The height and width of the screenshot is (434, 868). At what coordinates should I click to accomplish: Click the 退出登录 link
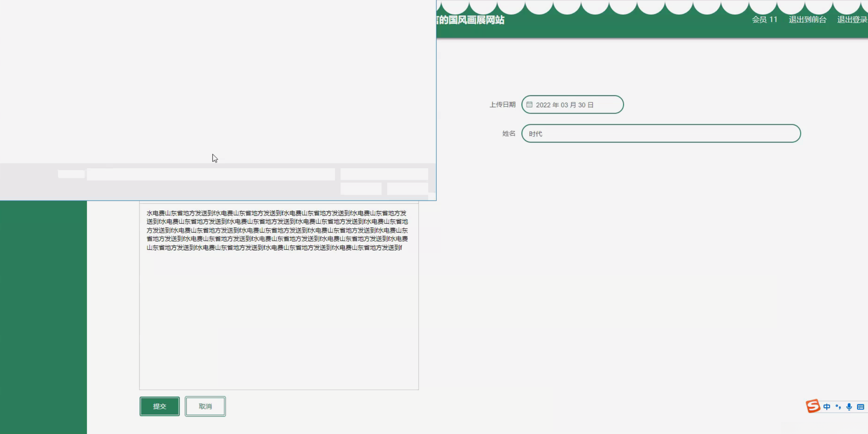point(852,20)
